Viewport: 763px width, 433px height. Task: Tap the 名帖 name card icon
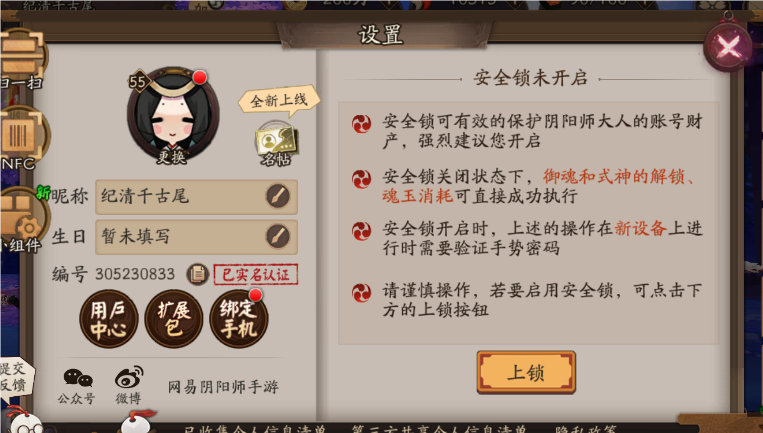tap(276, 144)
